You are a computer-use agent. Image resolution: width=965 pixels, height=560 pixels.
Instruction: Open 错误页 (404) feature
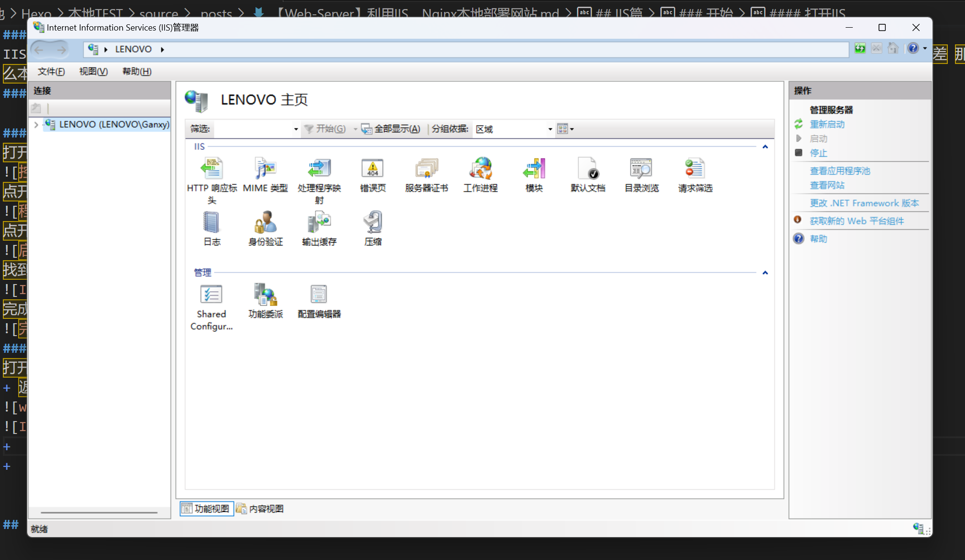(372, 175)
